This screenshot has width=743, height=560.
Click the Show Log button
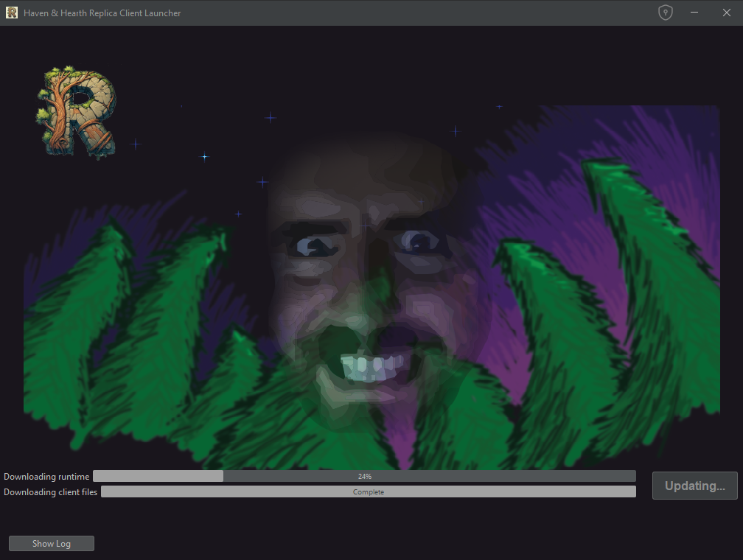click(51, 543)
